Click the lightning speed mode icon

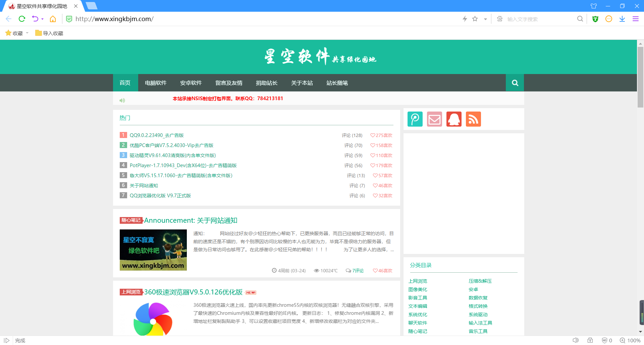coord(465,19)
